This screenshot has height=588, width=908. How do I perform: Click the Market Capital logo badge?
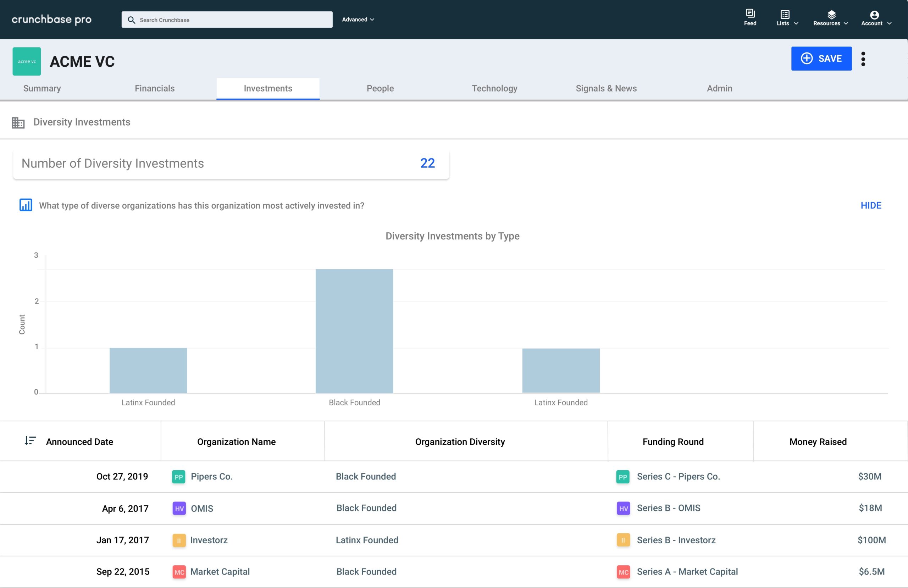point(179,572)
